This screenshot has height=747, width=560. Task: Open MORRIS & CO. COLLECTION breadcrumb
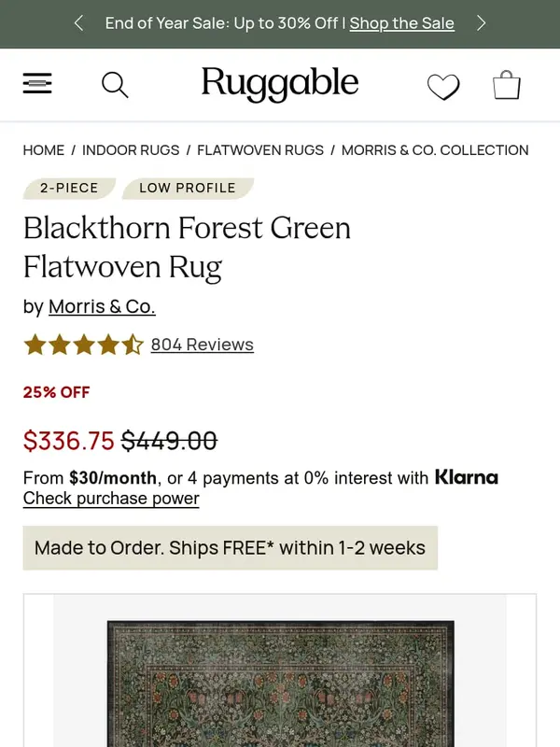435,149
